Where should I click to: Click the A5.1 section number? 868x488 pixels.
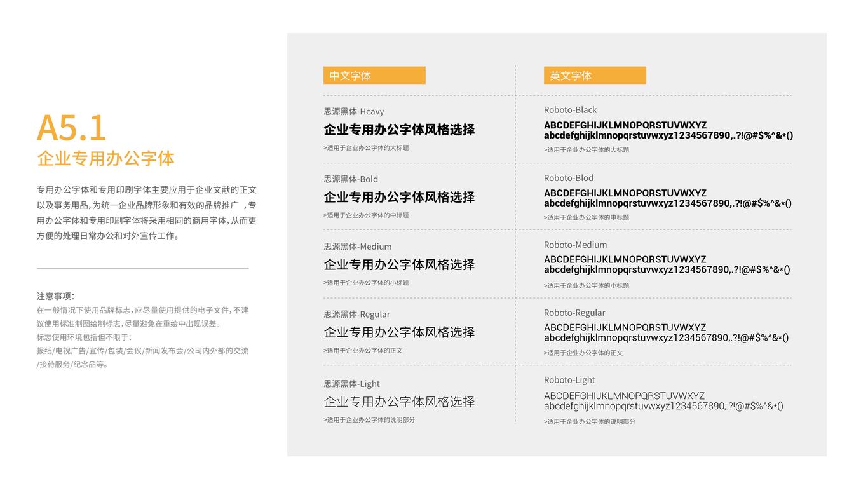[71, 128]
